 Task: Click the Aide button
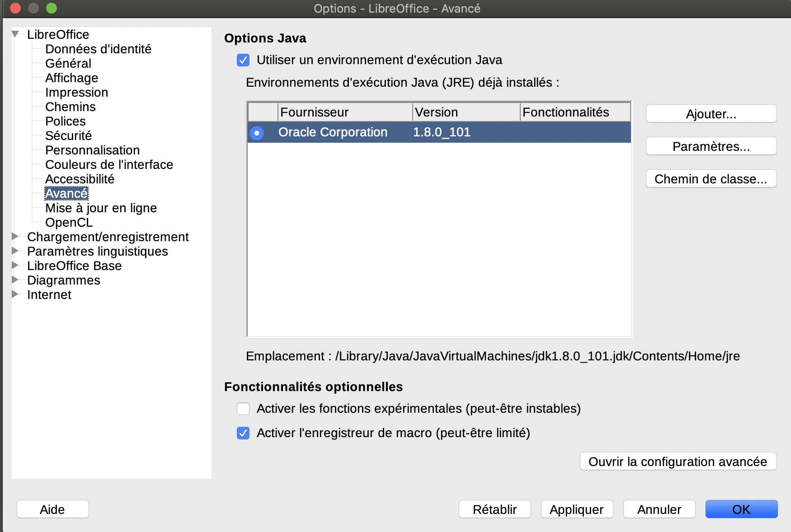tap(52, 509)
